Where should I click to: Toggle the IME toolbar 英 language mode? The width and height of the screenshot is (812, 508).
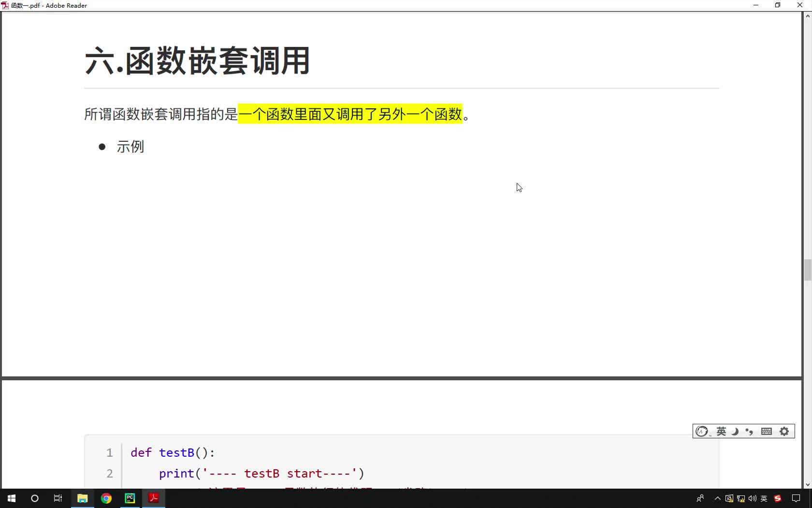tap(721, 431)
